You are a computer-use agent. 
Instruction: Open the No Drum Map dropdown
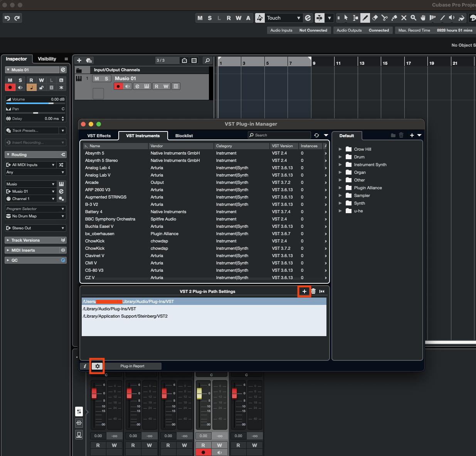pos(35,216)
